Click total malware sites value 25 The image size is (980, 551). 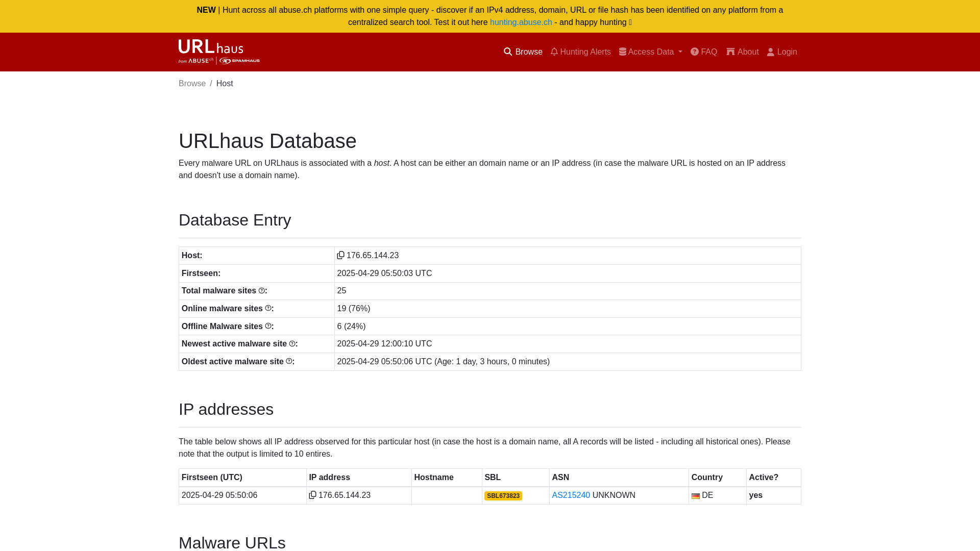coord(342,291)
